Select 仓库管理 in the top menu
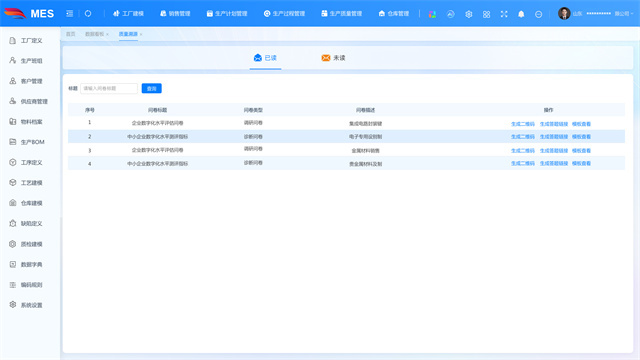This screenshot has width=640, height=360. pos(394,13)
